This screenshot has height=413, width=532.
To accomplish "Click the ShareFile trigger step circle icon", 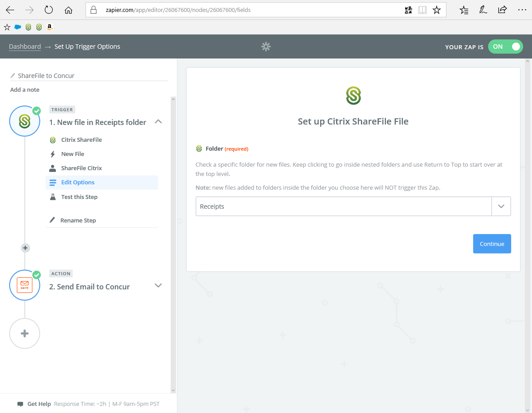I will [24, 121].
